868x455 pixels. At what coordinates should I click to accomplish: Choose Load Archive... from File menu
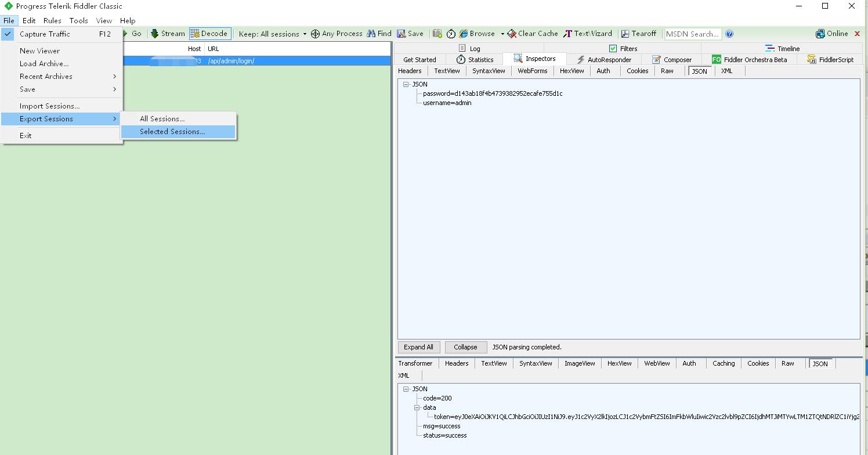click(62, 63)
